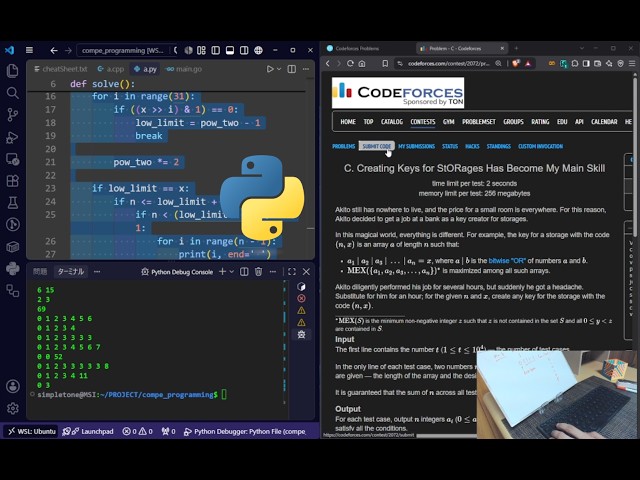Screen dimensions: 640x480
Task: Click the Brave Shields icon
Action: (516, 64)
